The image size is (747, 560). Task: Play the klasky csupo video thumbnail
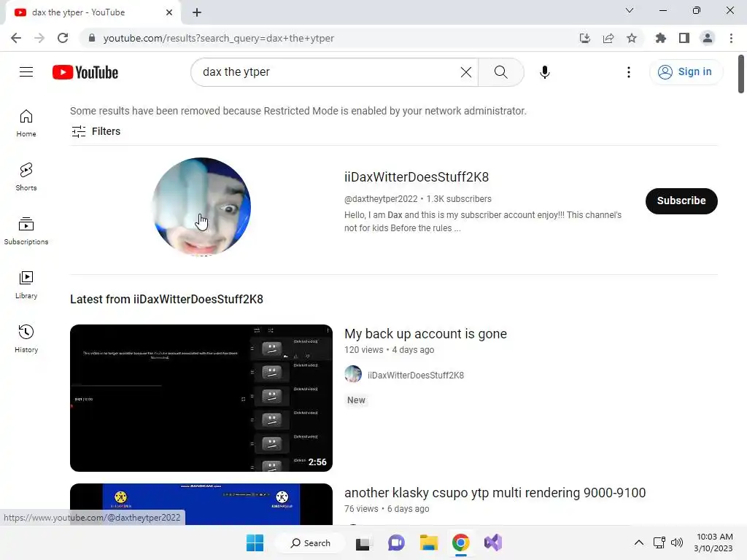[201, 505]
